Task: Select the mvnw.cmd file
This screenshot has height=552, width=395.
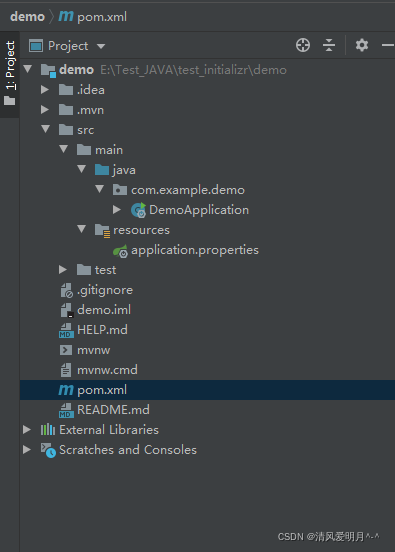Action: pos(107,370)
